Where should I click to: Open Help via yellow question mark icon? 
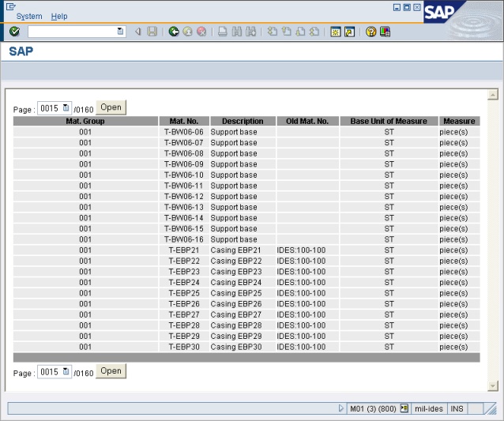(370, 32)
